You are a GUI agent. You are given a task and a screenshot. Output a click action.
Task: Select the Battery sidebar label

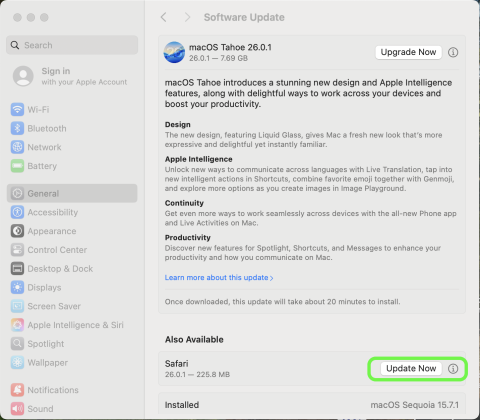42,166
